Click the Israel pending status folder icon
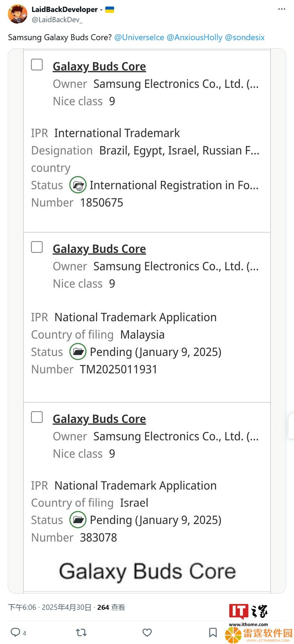Image resolution: width=294 pixels, height=644 pixels. point(78,520)
